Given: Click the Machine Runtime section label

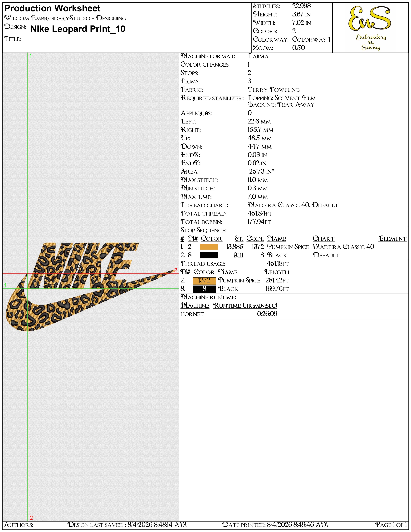Looking at the screenshot, I should [208, 297].
